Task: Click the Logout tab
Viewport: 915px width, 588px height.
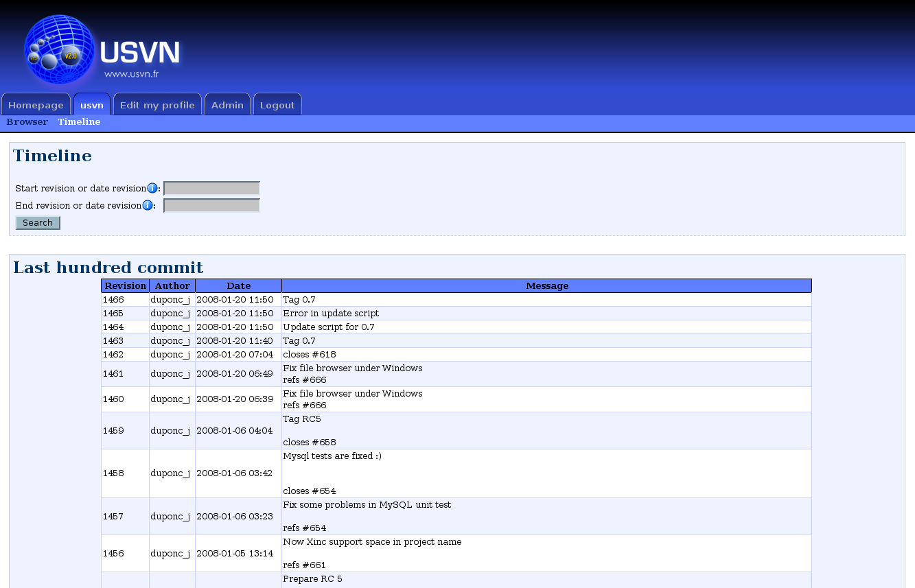Action: pyautogui.click(x=277, y=105)
